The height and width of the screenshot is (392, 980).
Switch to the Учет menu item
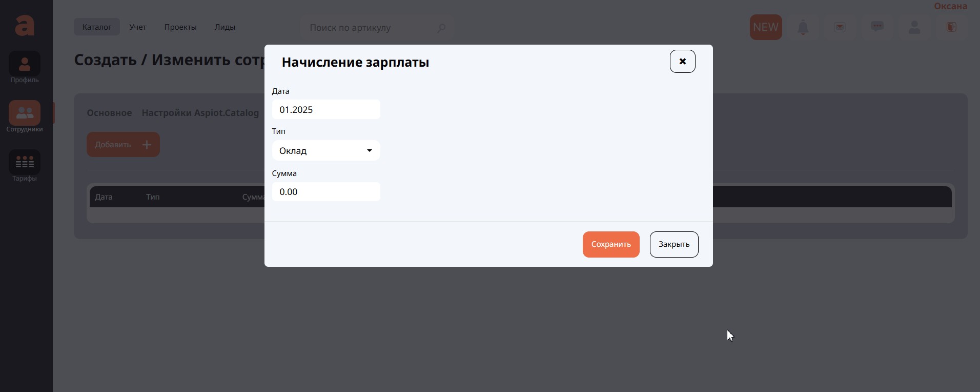(137, 27)
